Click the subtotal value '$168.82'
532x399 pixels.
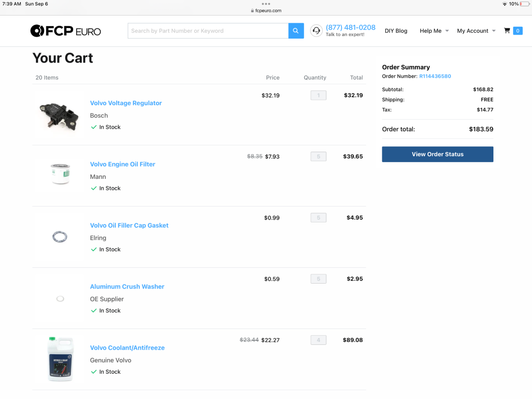coord(483,90)
